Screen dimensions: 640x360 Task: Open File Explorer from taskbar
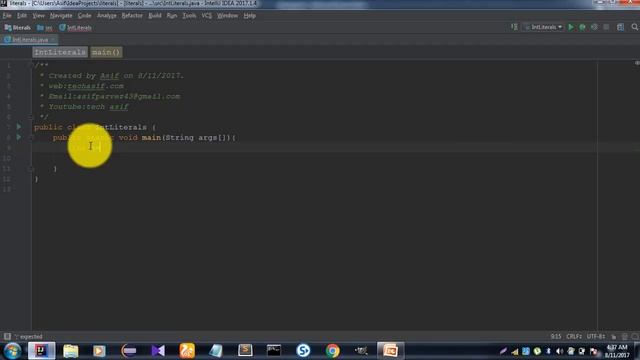point(71,351)
